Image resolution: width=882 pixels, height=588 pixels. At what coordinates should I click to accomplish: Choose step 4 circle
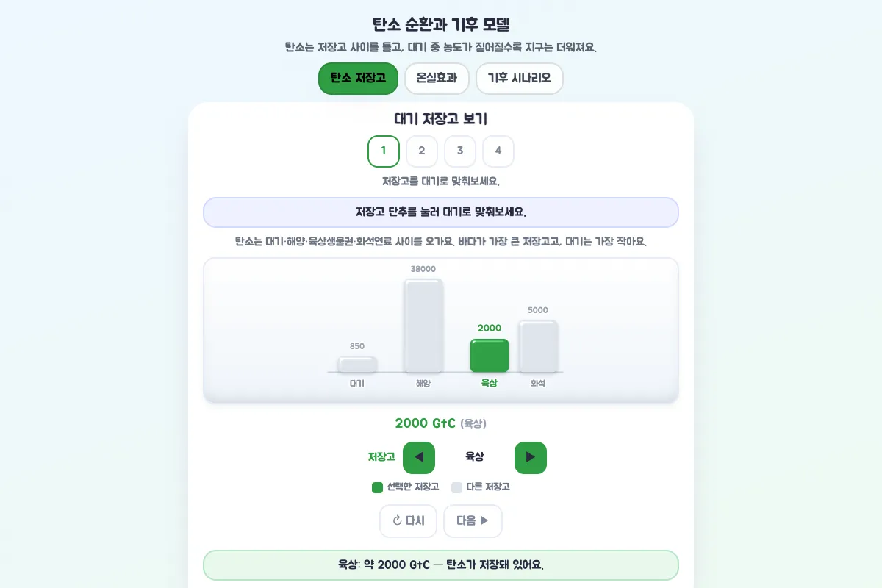tap(498, 151)
